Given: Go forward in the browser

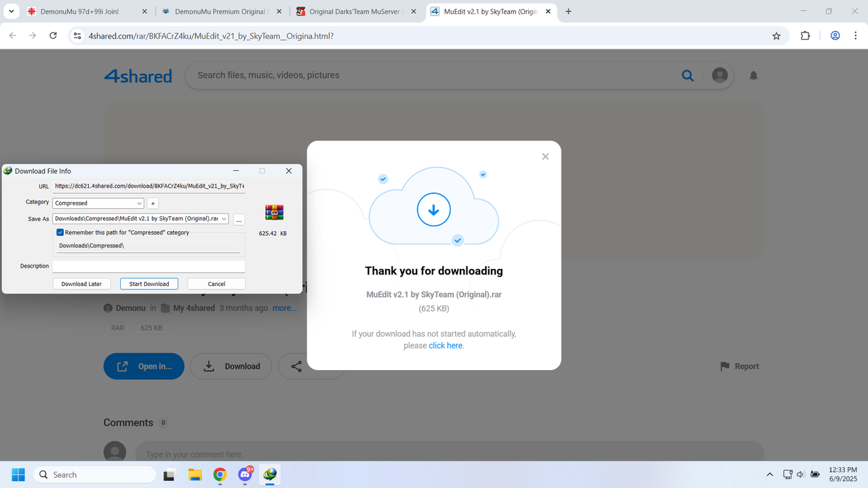Looking at the screenshot, I should [x=33, y=36].
